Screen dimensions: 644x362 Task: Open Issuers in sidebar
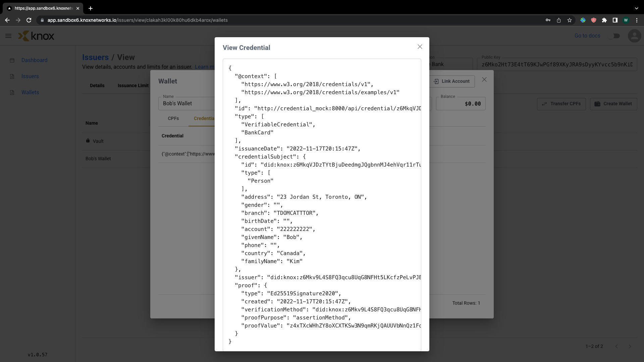click(x=30, y=76)
